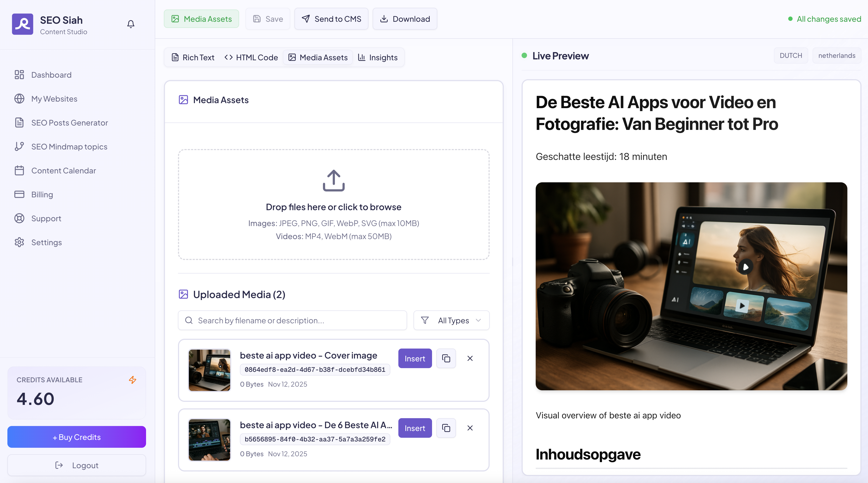The width and height of the screenshot is (868, 483).
Task: Copy the cover image asset URL
Action: (446, 358)
